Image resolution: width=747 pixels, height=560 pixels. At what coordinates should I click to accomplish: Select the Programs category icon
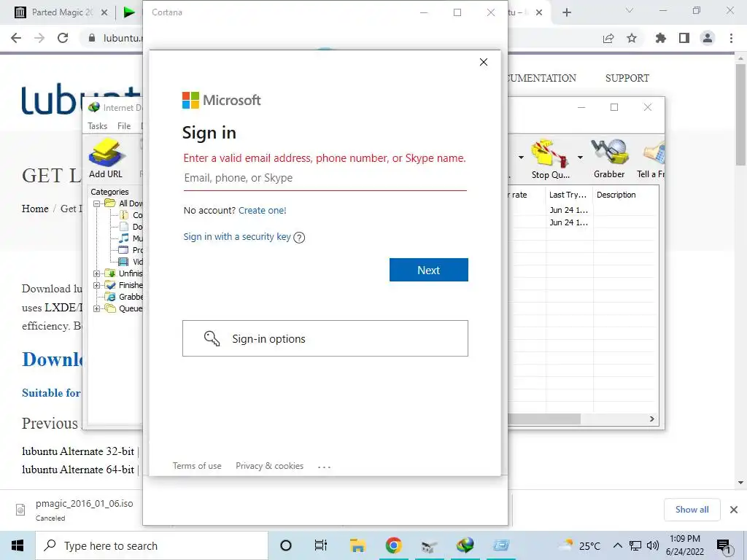click(x=124, y=250)
